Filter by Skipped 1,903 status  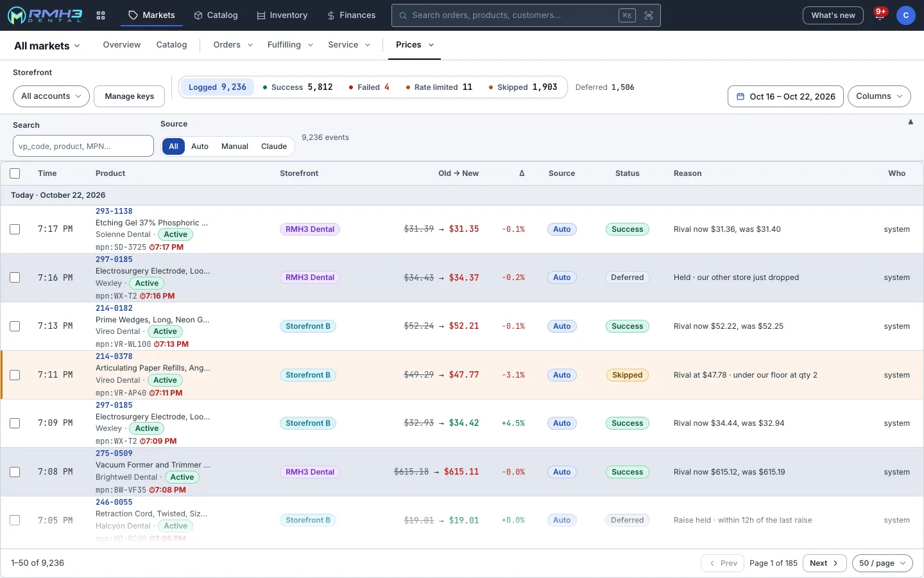pyautogui.click(x=523, y=87)
